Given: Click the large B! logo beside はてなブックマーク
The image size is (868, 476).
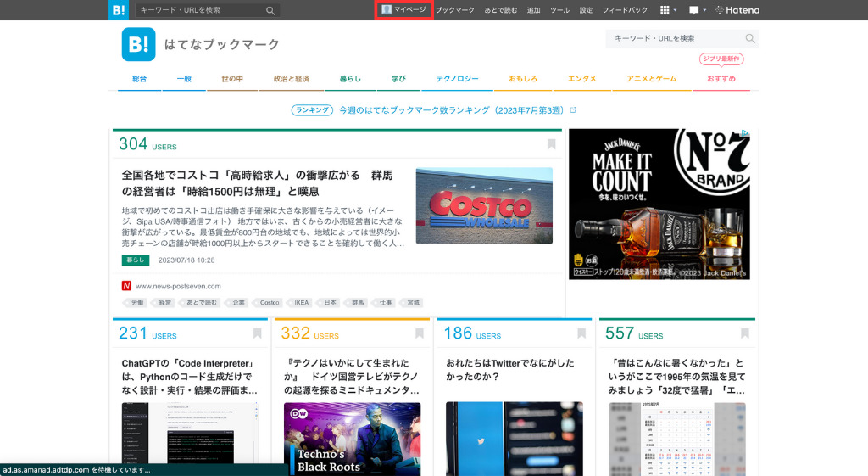Looking at the screenshot, I should tap(138, 44).
